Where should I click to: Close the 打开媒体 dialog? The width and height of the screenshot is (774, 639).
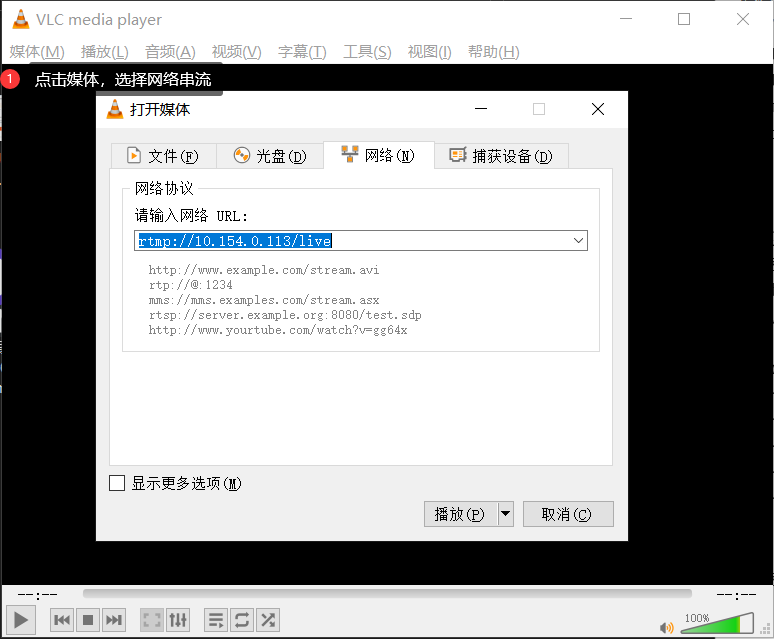598,109
